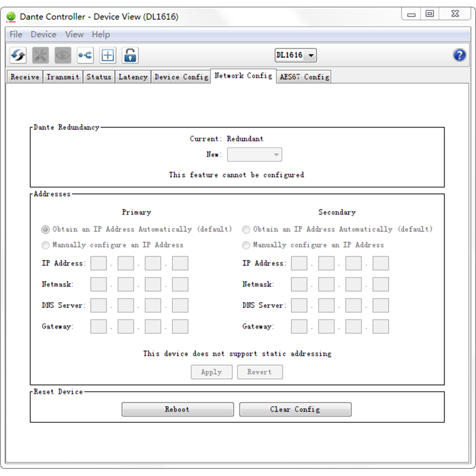The width and height of the screenshot is (476, 476).
Task: Select Secondary Manually configure an IP Address radio
Action: [x=246, y=245]
